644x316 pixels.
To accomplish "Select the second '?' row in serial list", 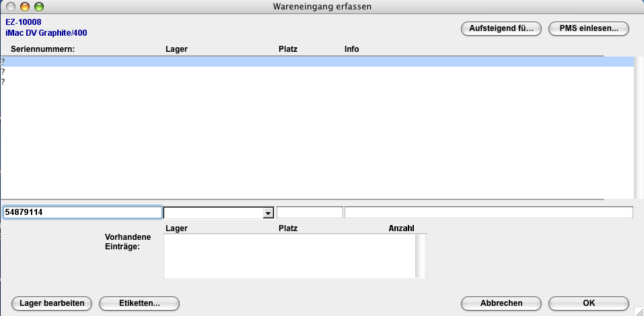I will click(316, 71).
